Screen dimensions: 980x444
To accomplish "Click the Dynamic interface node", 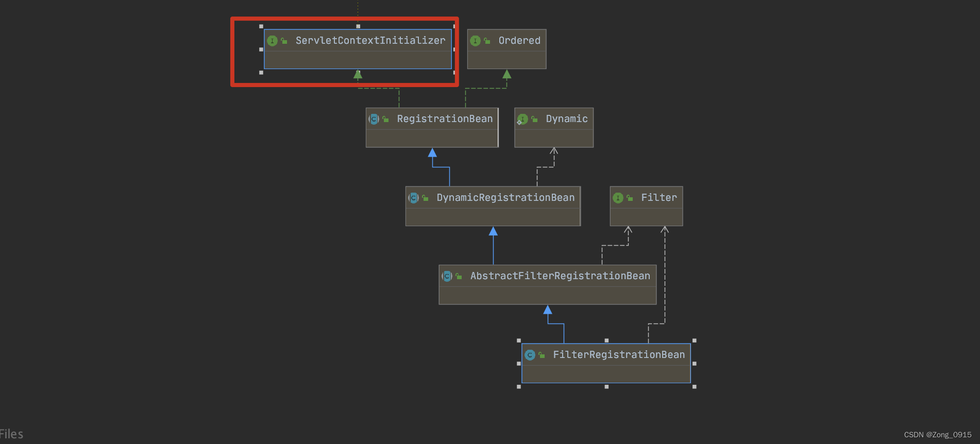I will click(x=554, y=127).
